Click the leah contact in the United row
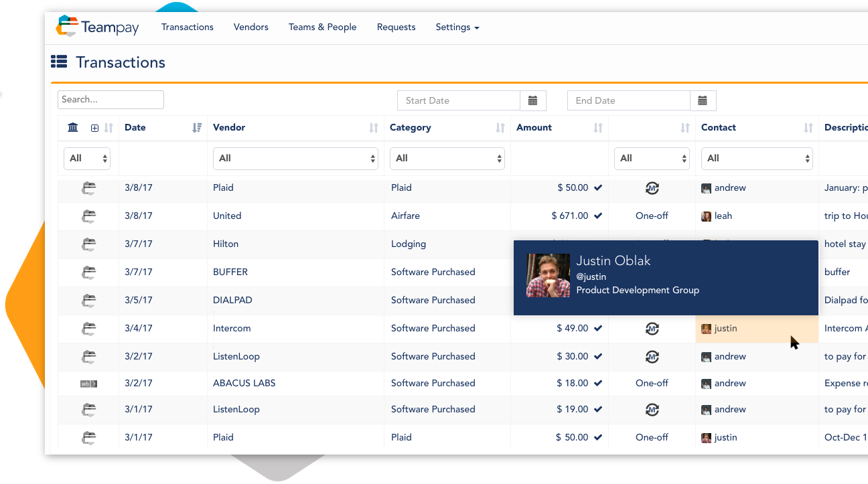868x484 pixels. 722,216
